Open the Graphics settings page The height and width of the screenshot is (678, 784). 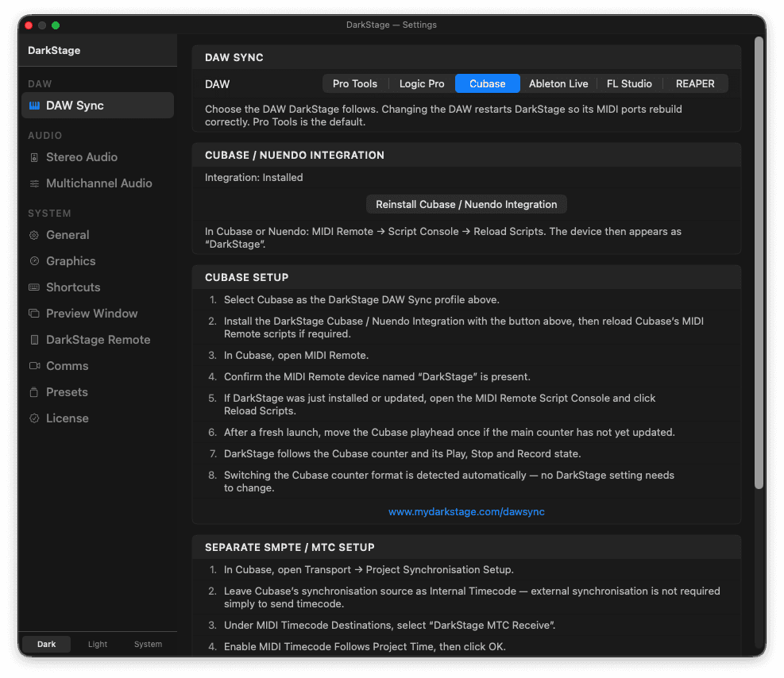point(98,261)
